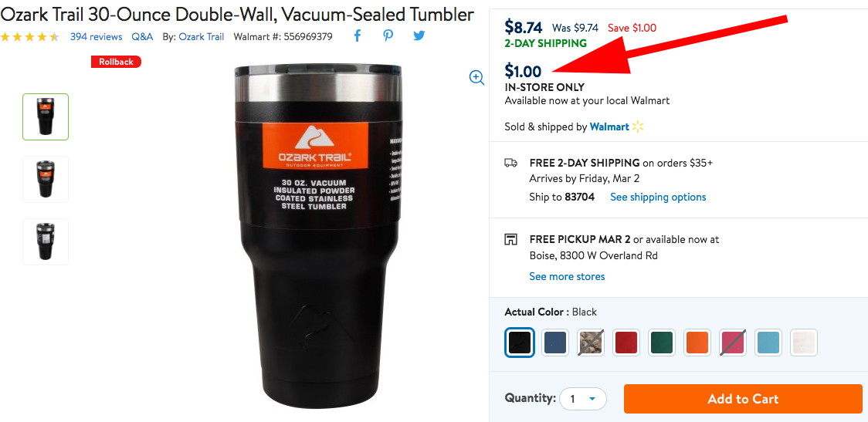Open the Quantity dropdown
The image size is (868, 422).
[x=583, y=399]
